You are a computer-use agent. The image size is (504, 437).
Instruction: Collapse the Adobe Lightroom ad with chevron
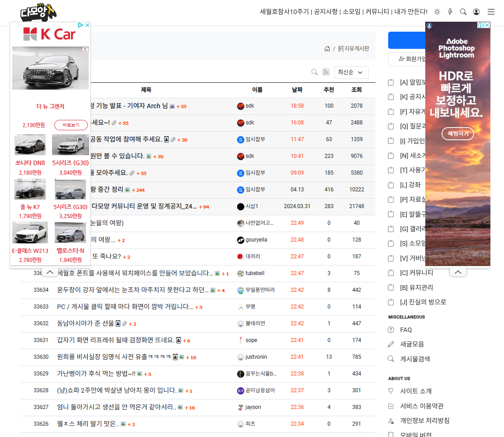tap(458, 272)
